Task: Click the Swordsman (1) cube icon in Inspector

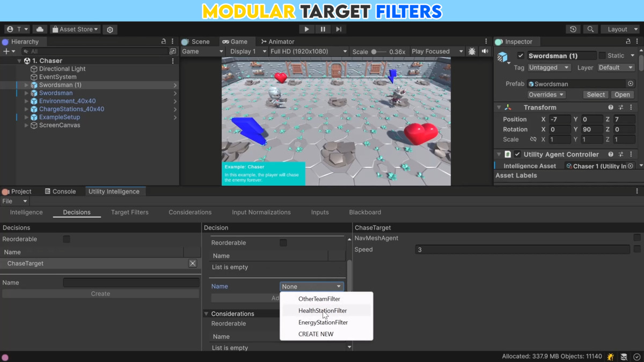Action: click(x=503, y=57)
